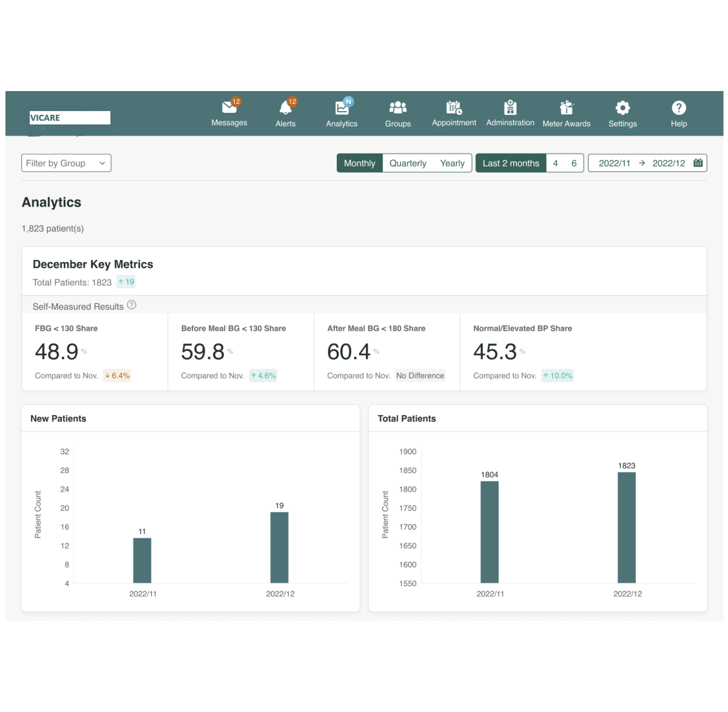Click the Help question mark icon
728x712 pixels.
[x=679, y=108]
